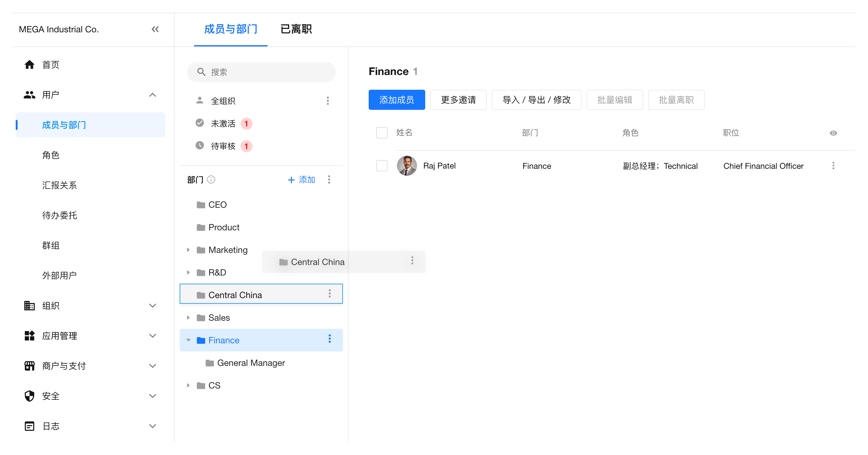
Task: Collapse sidebar with double-chevron icon
Action: (155, 29)
